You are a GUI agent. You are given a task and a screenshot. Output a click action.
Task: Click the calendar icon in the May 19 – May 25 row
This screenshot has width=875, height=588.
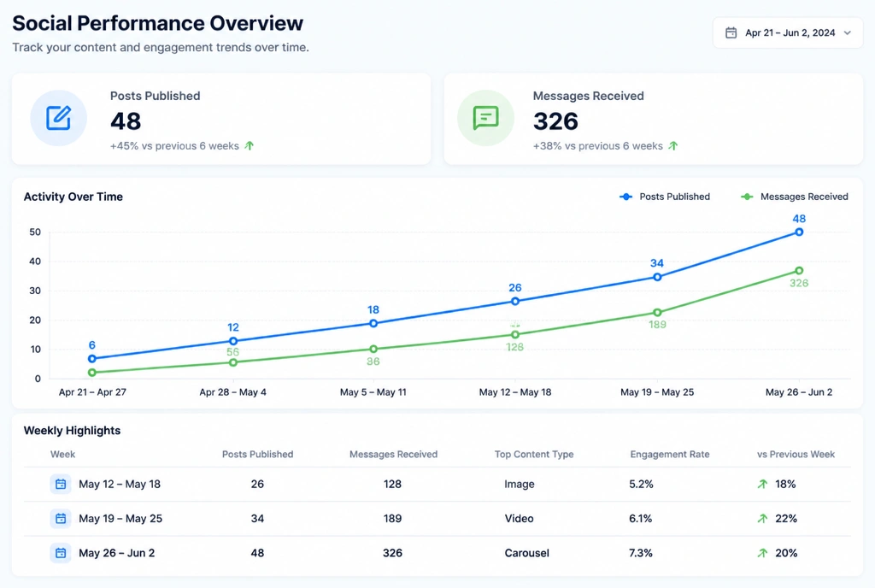point(61,518)
